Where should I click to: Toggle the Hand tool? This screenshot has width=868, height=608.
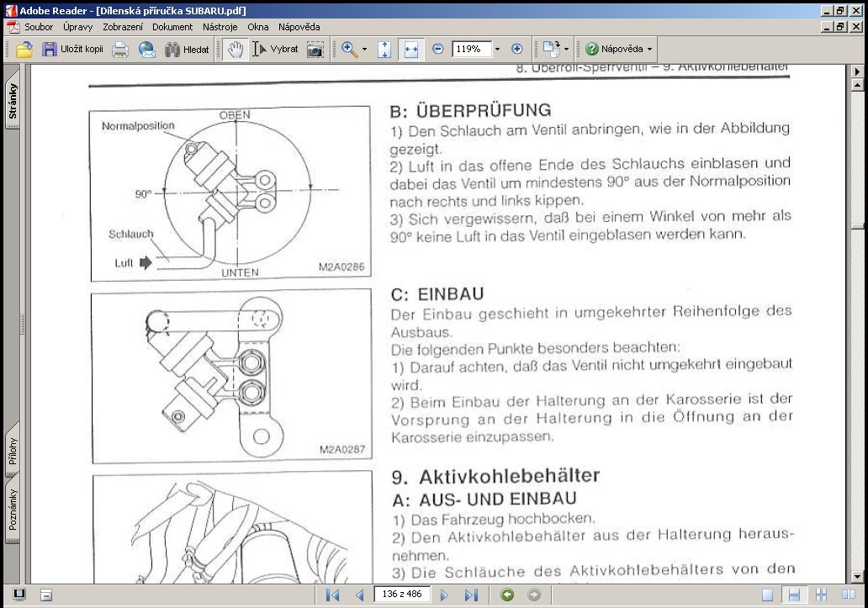pos(236,50)
